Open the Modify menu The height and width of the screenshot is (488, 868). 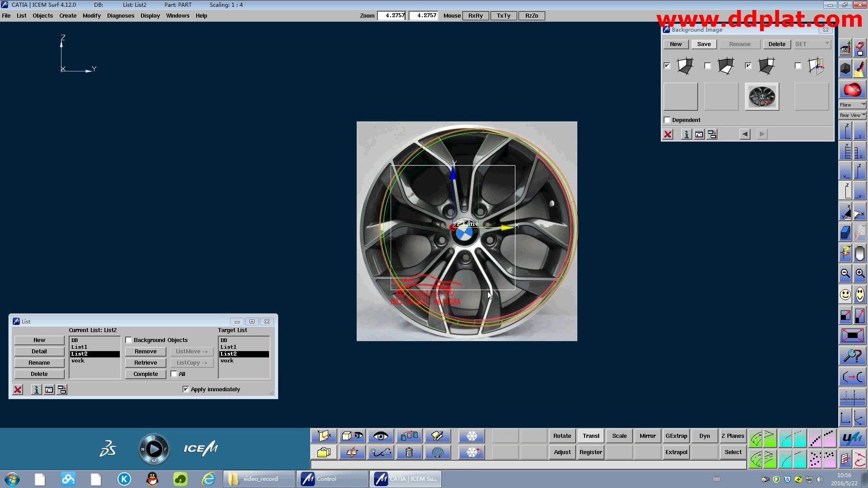[91, 16]
